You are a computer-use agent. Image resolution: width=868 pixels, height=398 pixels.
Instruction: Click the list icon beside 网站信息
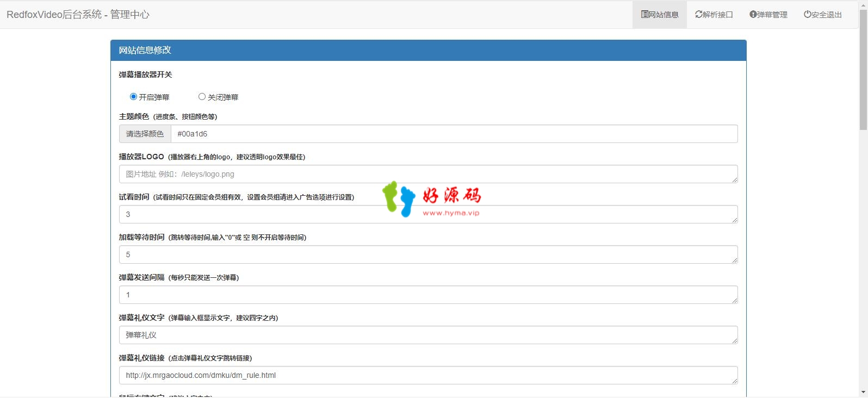pos(644,15)
